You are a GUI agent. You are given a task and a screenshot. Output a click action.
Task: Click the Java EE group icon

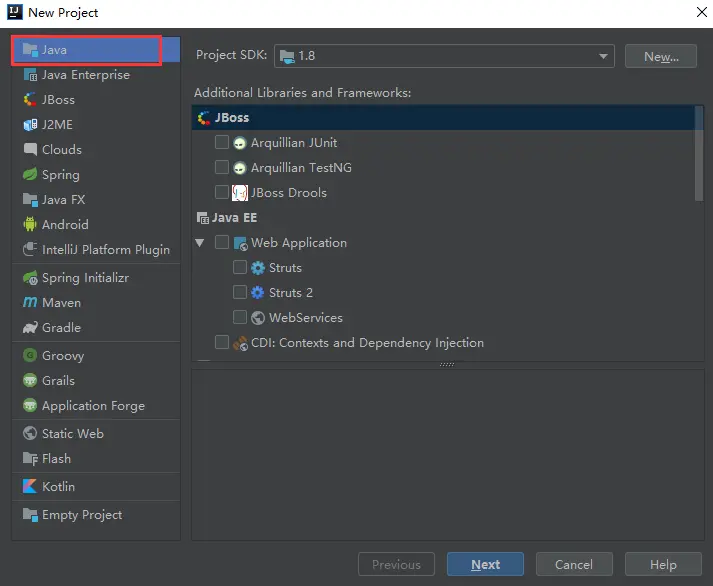pos(202,218)
